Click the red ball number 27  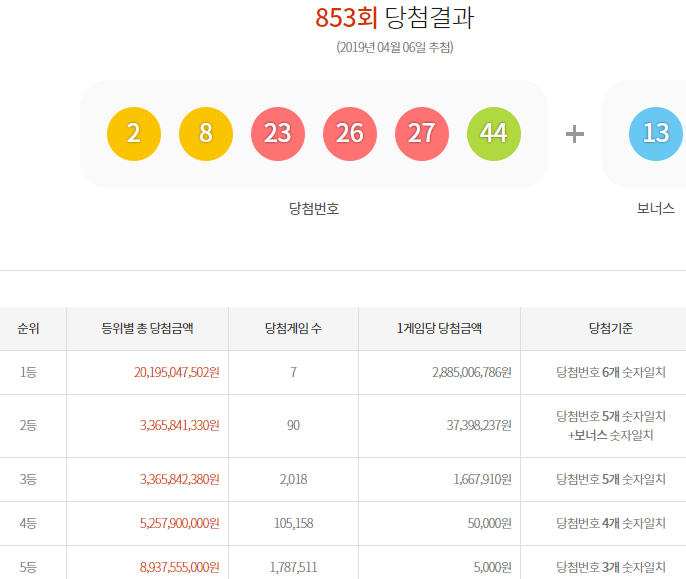pyautogui.click(x=422, y=133)
